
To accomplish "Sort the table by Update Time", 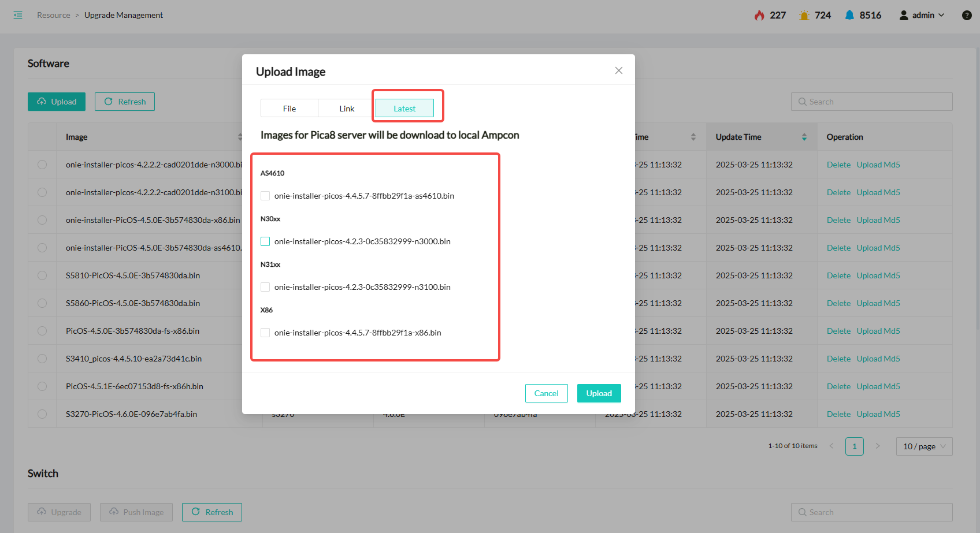I will click(804, 137).
